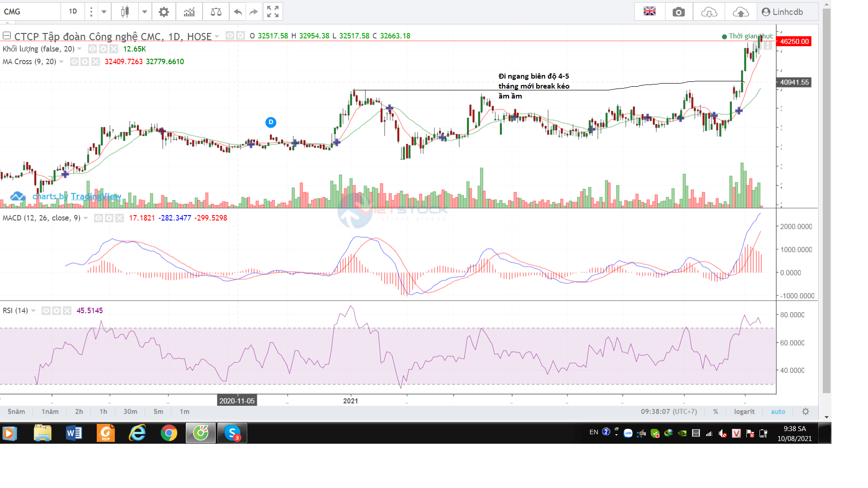This screenshot has height=488, width=868.
Task: Click the TradingView link on the chart
Action: 96,196
